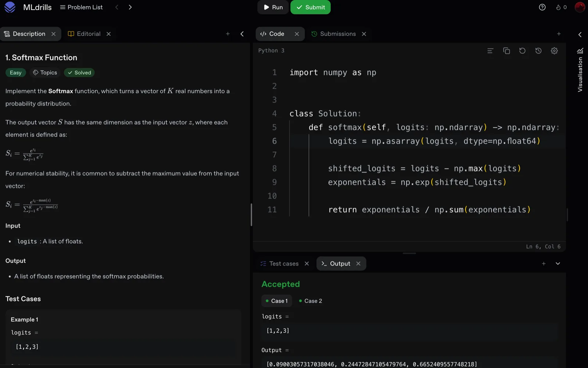Close the Test cases tab

tap(307, 263)
